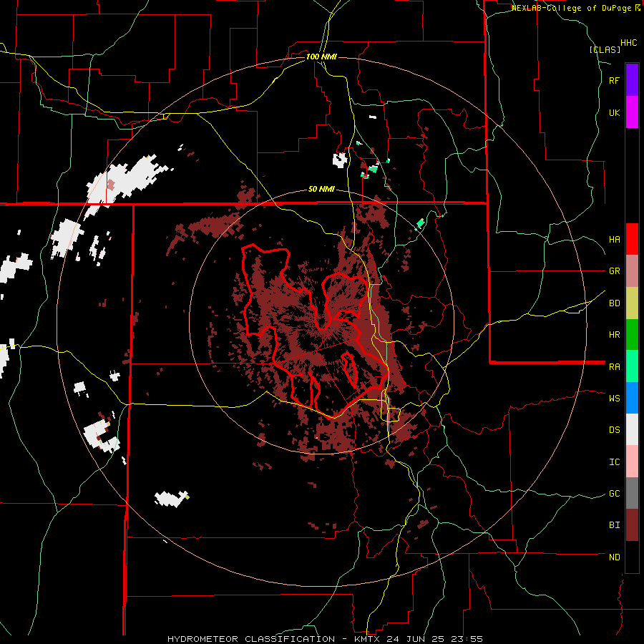Click the 'NEXLAB-College of DuPage' credit text

(x=572, y=8)
